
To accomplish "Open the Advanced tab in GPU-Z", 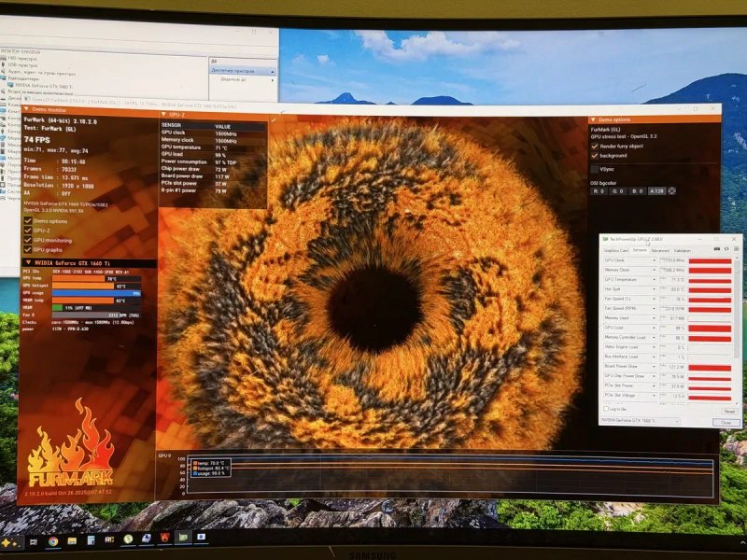I will pos(660,250).
